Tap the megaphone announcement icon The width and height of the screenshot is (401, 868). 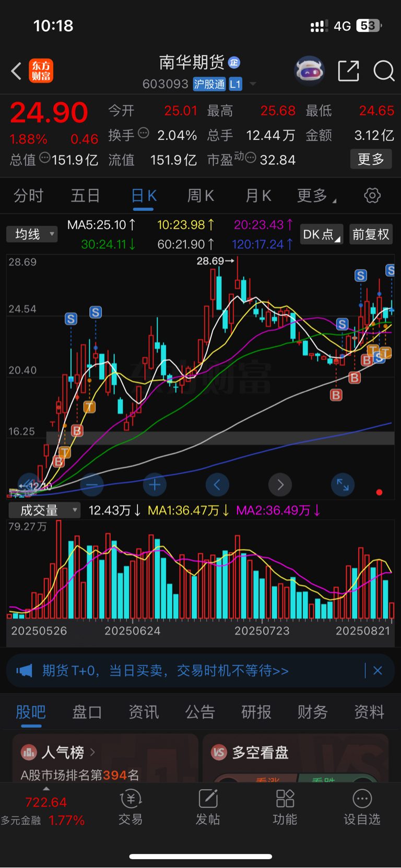tap(24, 671)
